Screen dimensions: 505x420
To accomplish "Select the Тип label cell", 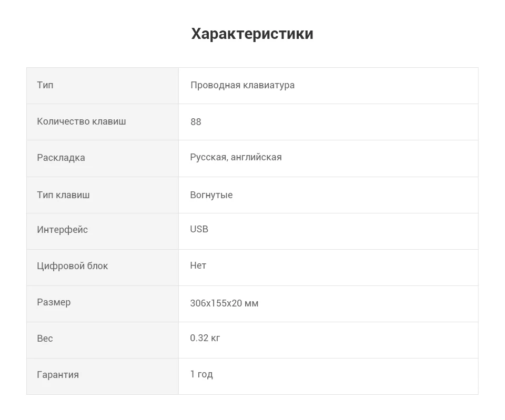I will click(103, 86).
